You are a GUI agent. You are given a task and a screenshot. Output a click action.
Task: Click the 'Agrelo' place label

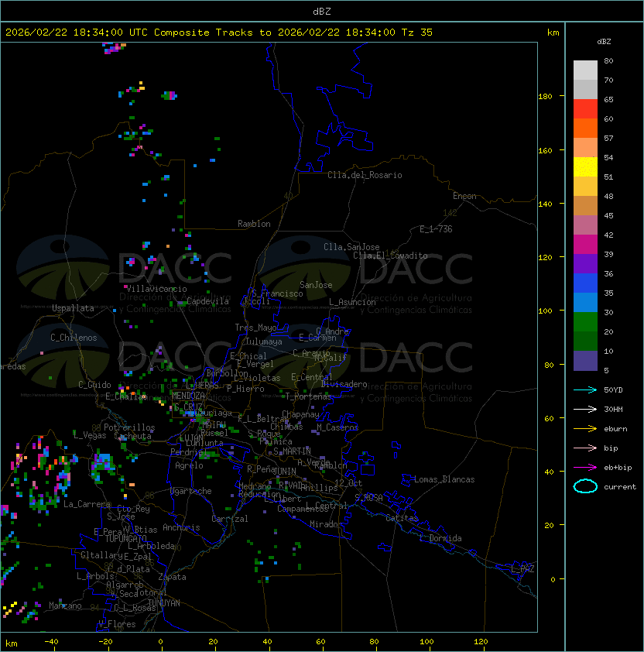coord(189,465)
